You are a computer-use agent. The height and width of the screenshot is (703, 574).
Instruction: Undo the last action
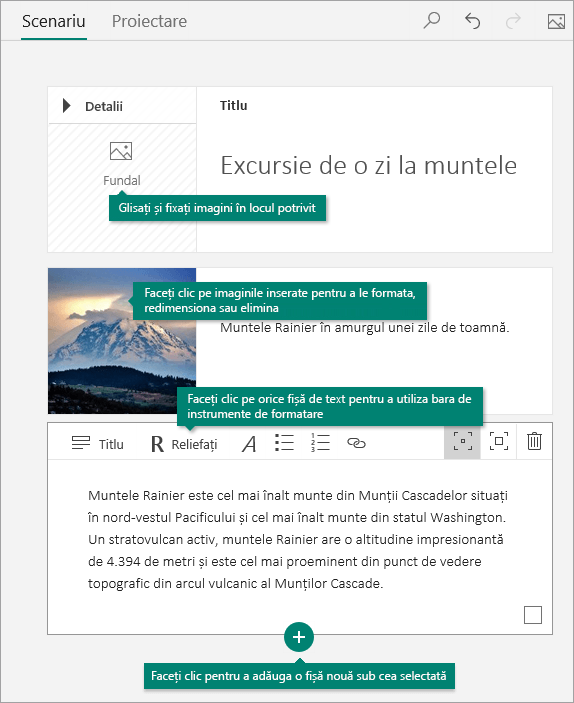click(x=473, y=21)
